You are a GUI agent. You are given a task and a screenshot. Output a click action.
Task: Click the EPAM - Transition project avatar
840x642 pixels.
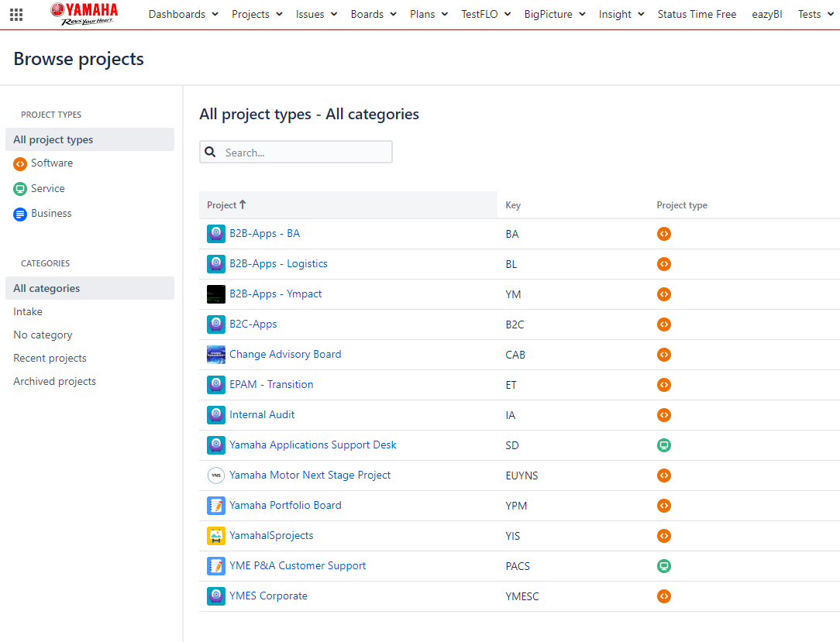[x=216, y=384]
